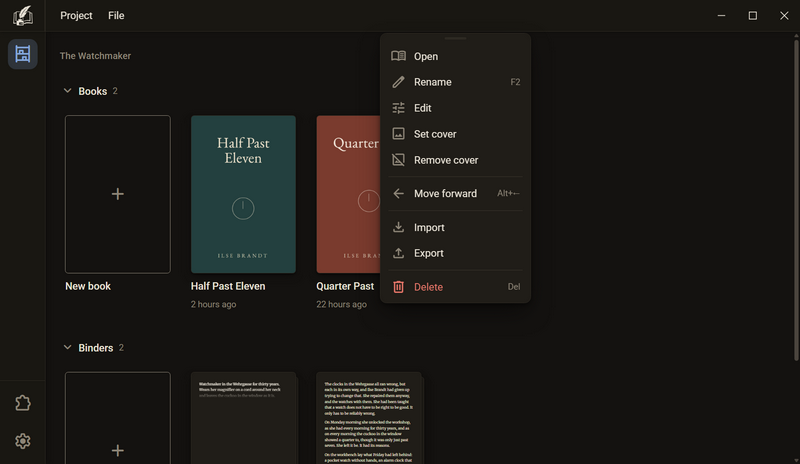Collapse the Binders section chevron
Screen dimensions: 800x464
pos(67,348)
